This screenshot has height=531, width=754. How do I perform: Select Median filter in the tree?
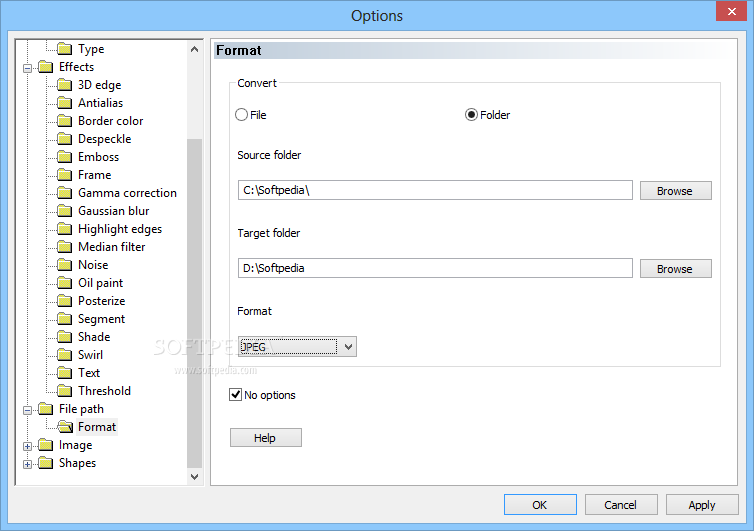pos(112,247)
